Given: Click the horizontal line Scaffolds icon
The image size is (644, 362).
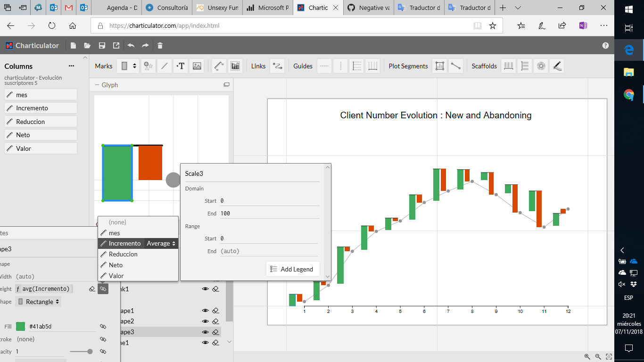Looking at the screenshot, I should pyautogui.click(x=524, y=66).
